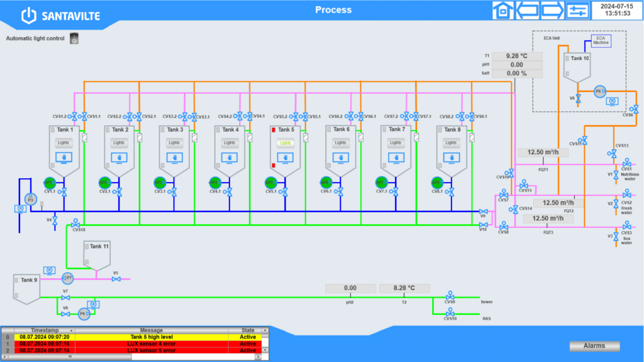Open the Timestamp column sort dropdown
Viewport: 644px width, 362px height.
(71, 331)
